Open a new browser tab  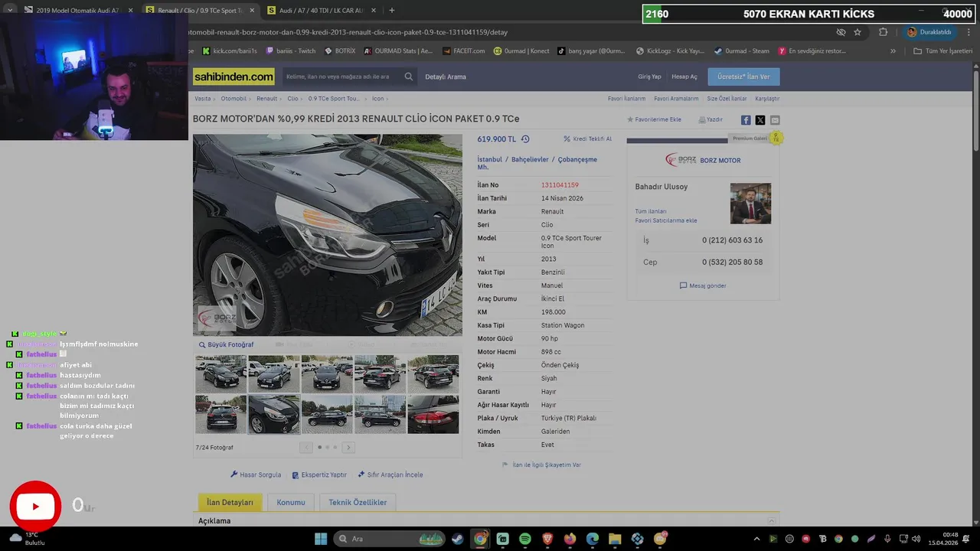(x=392, y=11)
